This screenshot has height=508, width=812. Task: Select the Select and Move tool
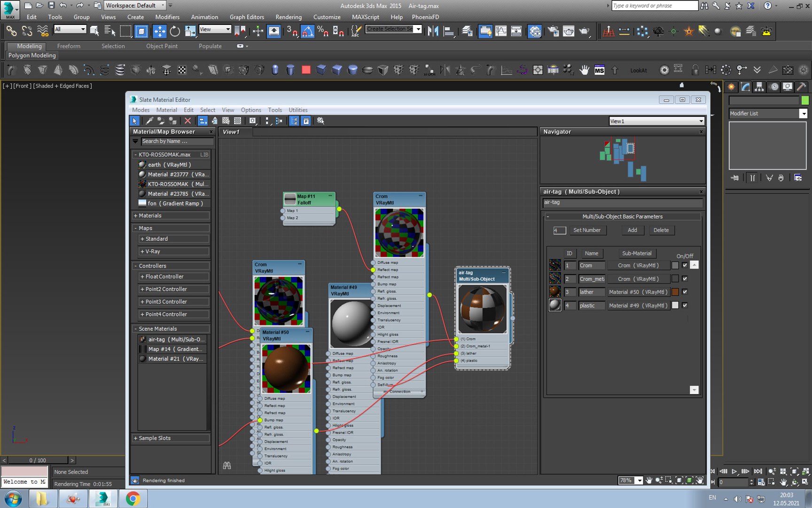coord(159,32)
